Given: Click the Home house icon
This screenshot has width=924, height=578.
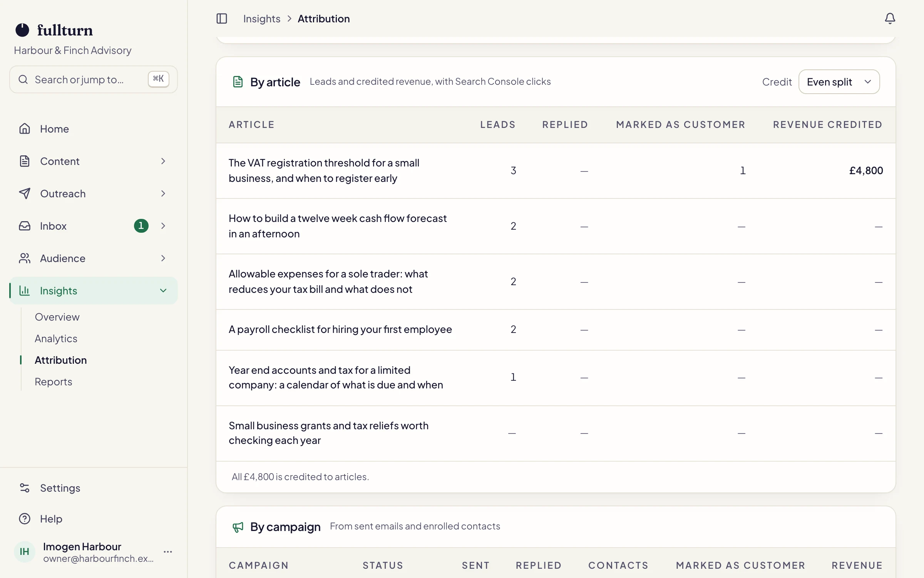Looking at the screenshot, I should tap(25, 129).
